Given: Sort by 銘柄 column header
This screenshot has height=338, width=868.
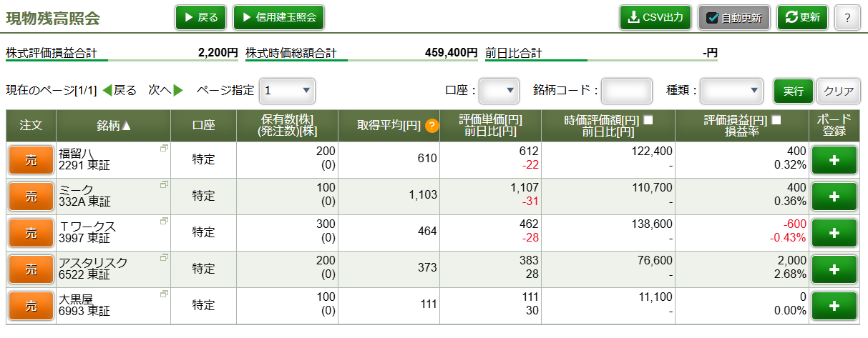Looking at the screenshot, I should tap(114, 126).
